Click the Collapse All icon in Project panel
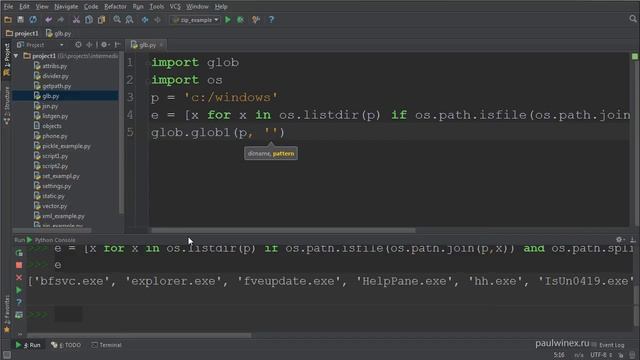The width and height of the screenshot is (640, 360). [x=89, y=45]
